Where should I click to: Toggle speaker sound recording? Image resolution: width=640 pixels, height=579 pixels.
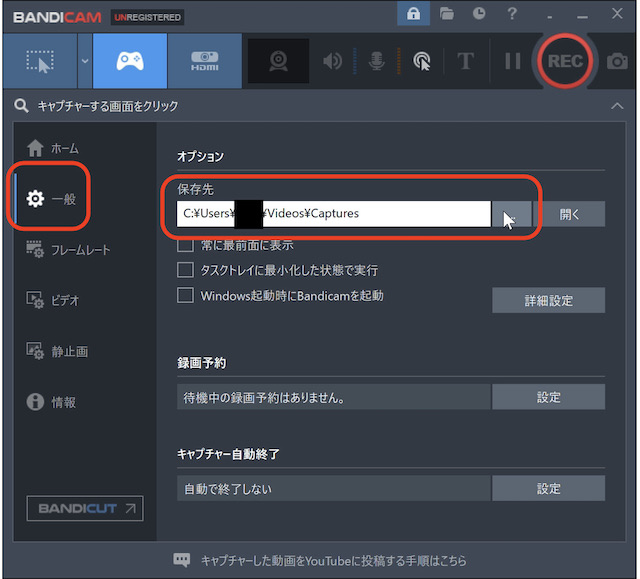point(332,61)
